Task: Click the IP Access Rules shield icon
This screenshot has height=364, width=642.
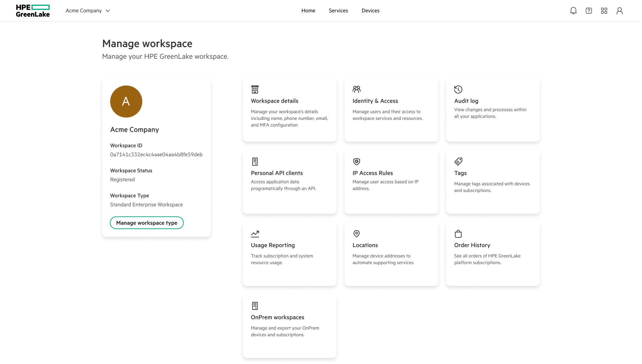Action: pos(356,162)
